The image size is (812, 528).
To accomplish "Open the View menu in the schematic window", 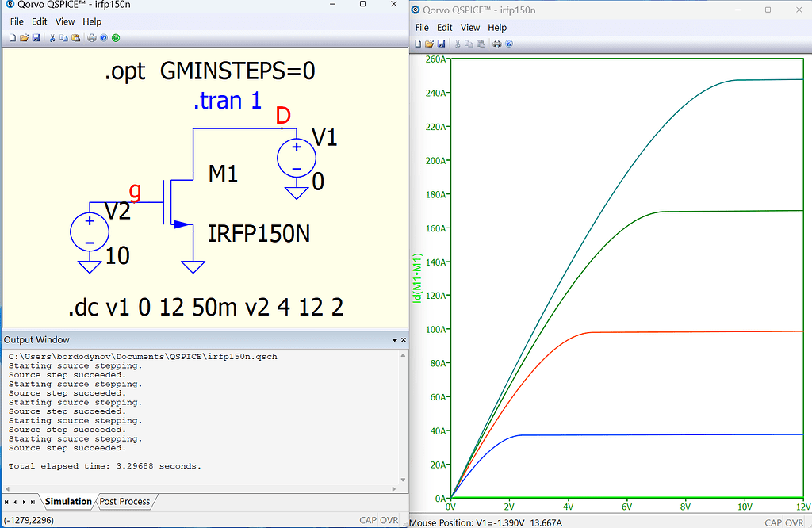I will pyautogui.click(x=64, y=21).
